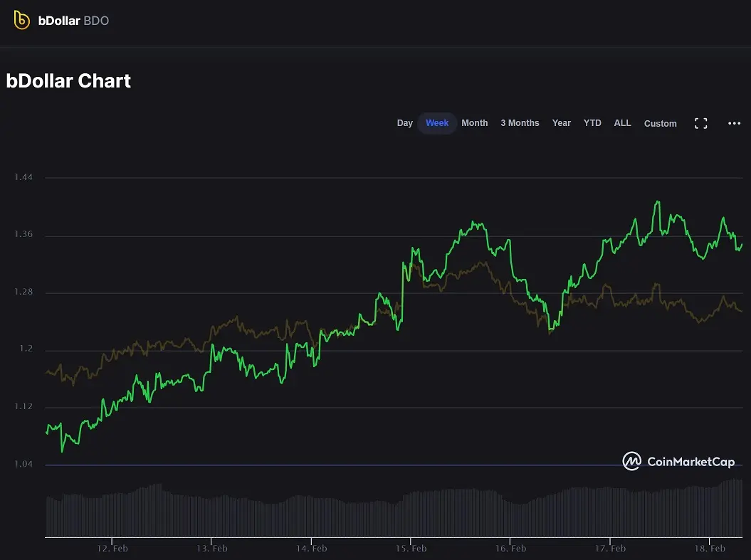Show ALL time chart range
Image resolution: width=751 pixels, height=560 pixels.
click(x=623, y=123)
